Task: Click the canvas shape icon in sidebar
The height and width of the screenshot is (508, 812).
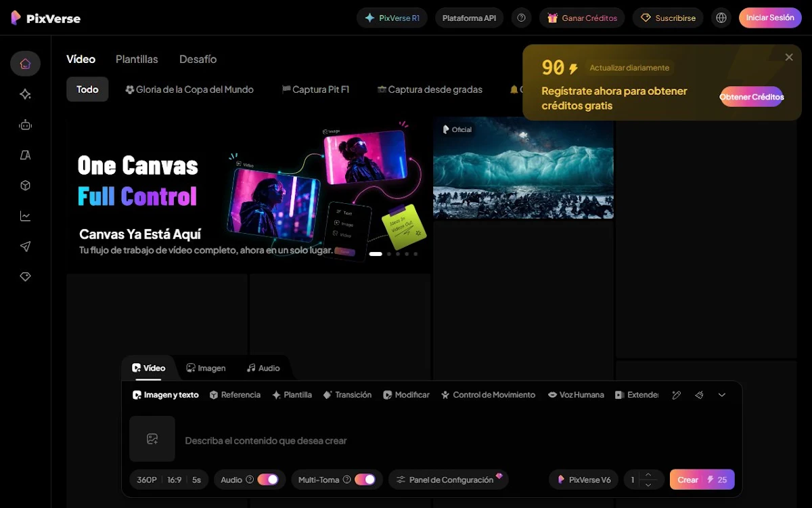Action: point(25,155)
